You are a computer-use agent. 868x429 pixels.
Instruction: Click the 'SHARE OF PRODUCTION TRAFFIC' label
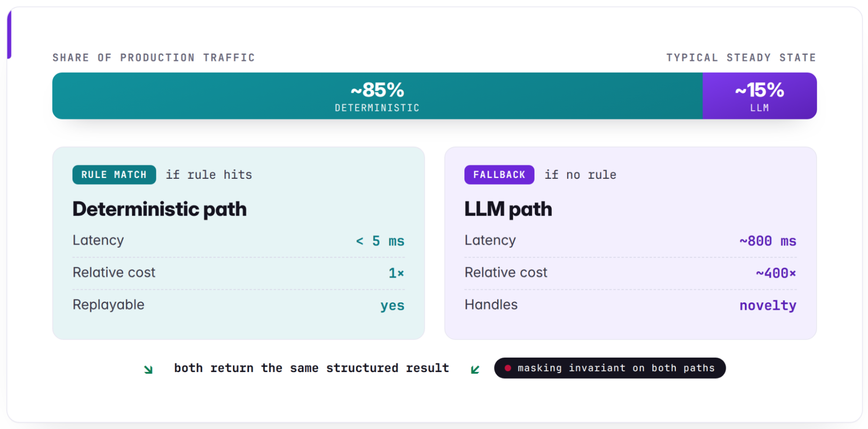[154, 57]
